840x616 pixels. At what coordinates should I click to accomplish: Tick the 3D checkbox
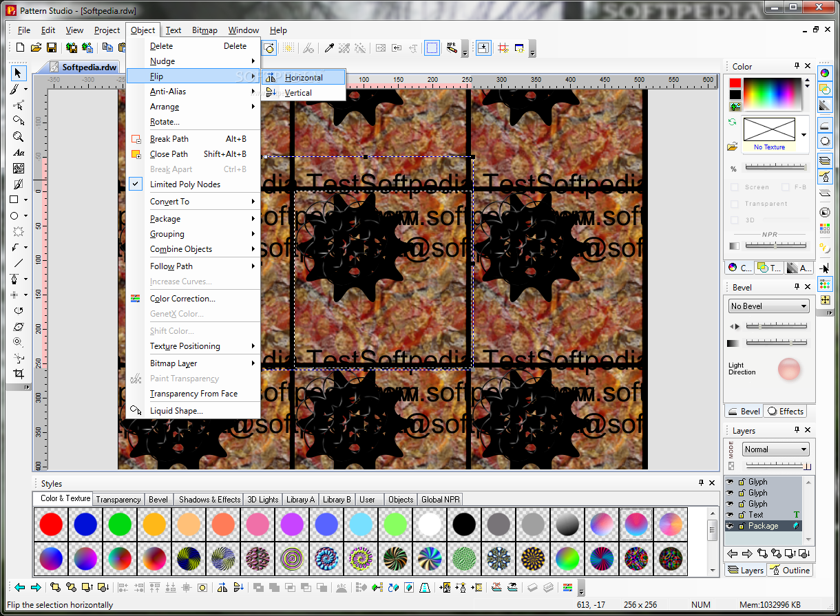coord(735,220)
